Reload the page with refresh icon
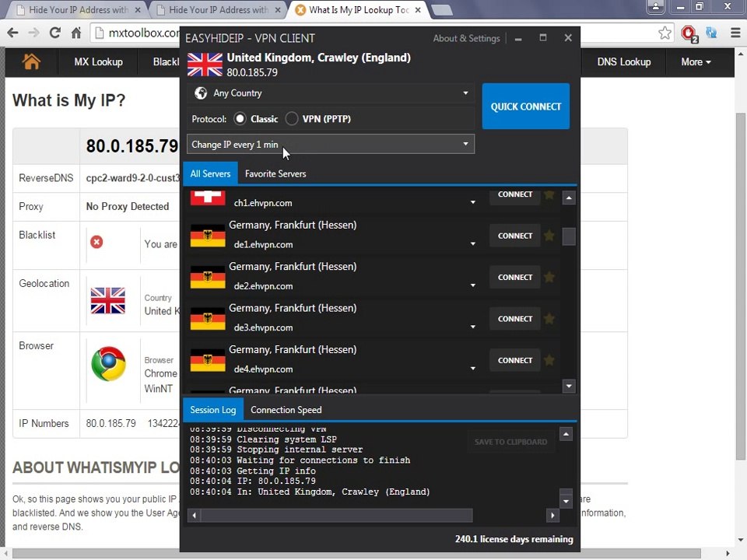Viewport: 747px width, 560px height. [54, 33]
